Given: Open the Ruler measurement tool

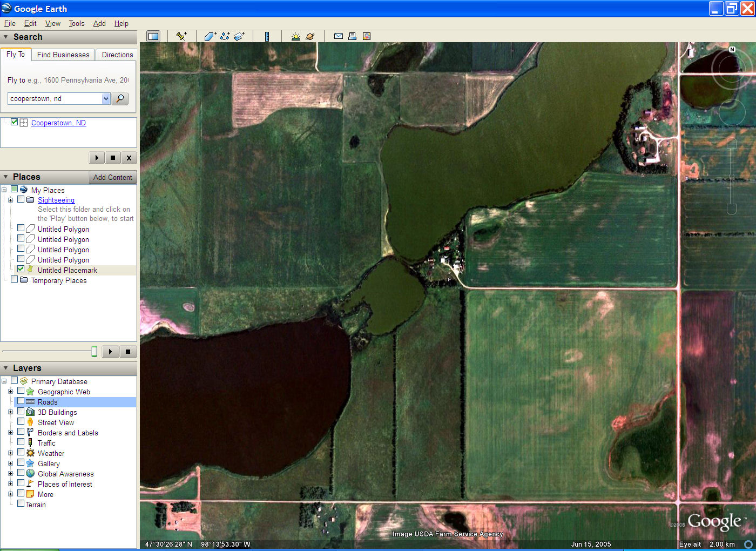Looking at the screenshot, I should (x=267, y=36).
